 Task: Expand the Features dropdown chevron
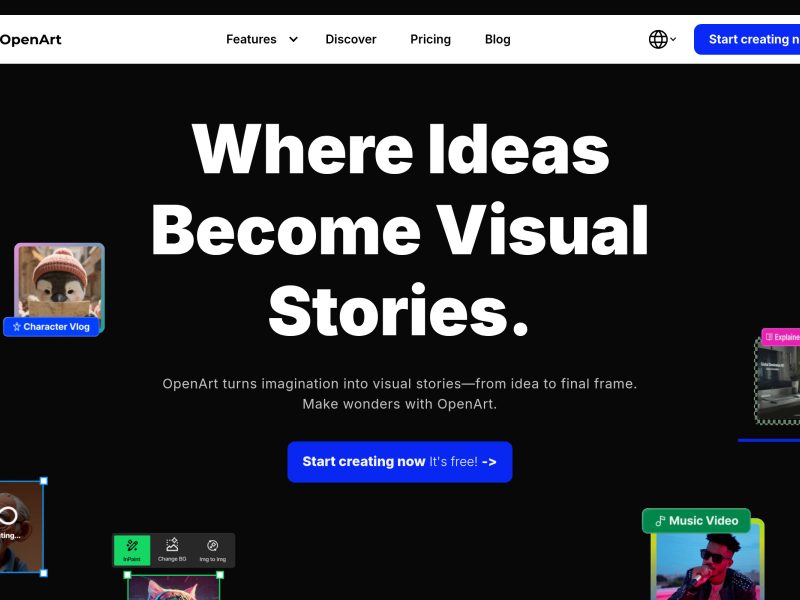click(x=293, y=40)
